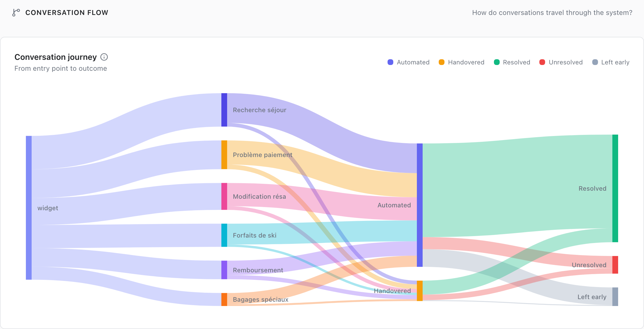644x329 pixels.
Task: Open the Conversation journey info icon
Action: coord(104,57)
